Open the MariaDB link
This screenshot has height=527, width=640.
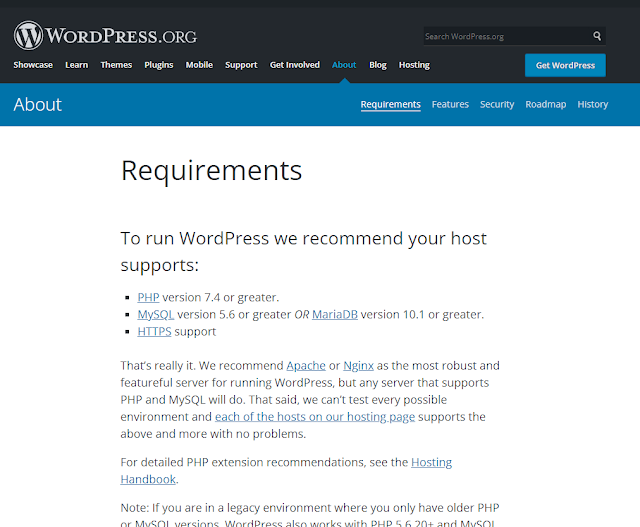[335, 315]
